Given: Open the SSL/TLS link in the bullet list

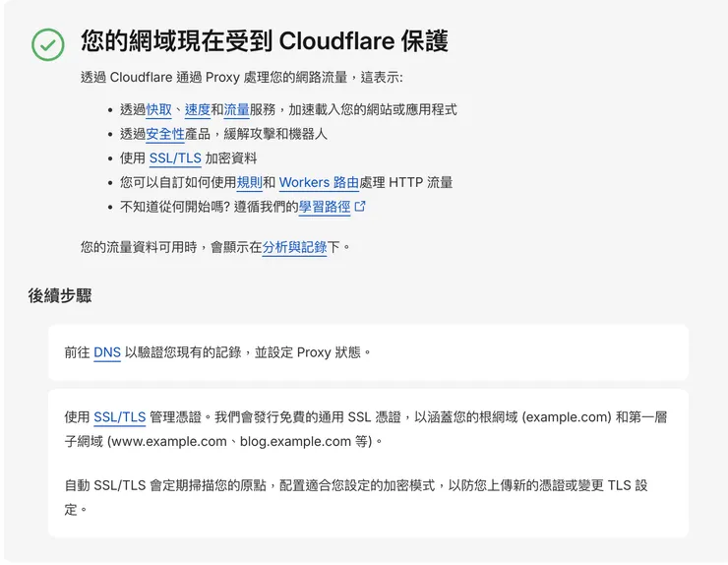Looking at the screenshot, I should [175, 157].
